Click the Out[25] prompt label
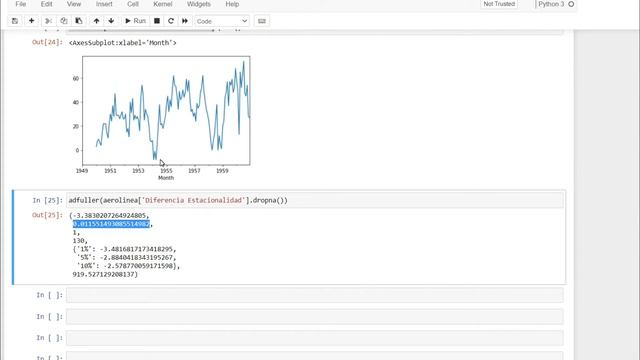This screenshot has width=640, height=360. [x=47, y=215]
